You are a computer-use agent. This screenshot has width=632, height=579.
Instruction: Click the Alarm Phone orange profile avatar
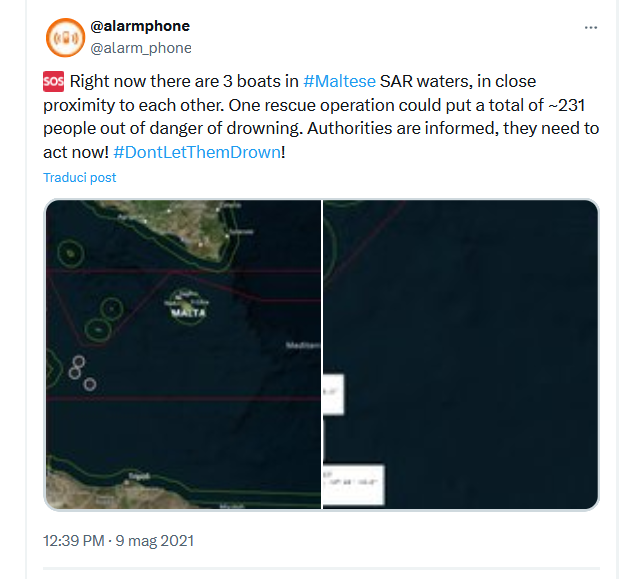[x=65, y=38]
